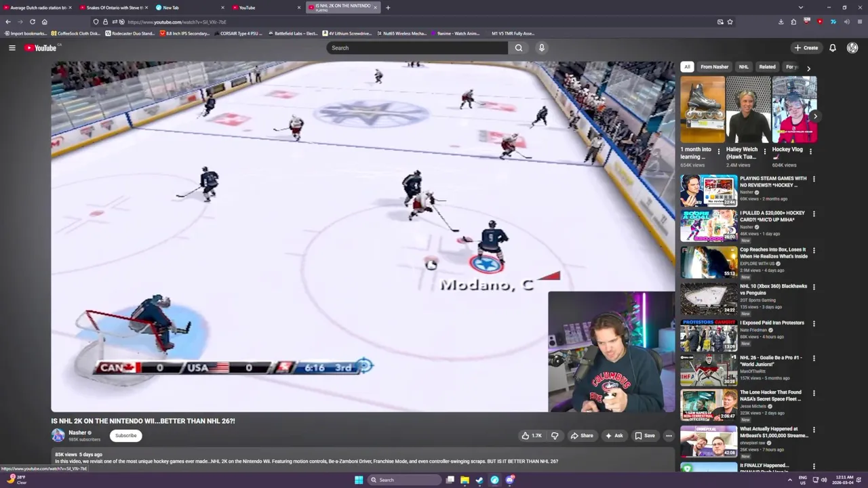Open the browser application menu
The height and width of the screenshot is (488, 868).
pos(859,22)
